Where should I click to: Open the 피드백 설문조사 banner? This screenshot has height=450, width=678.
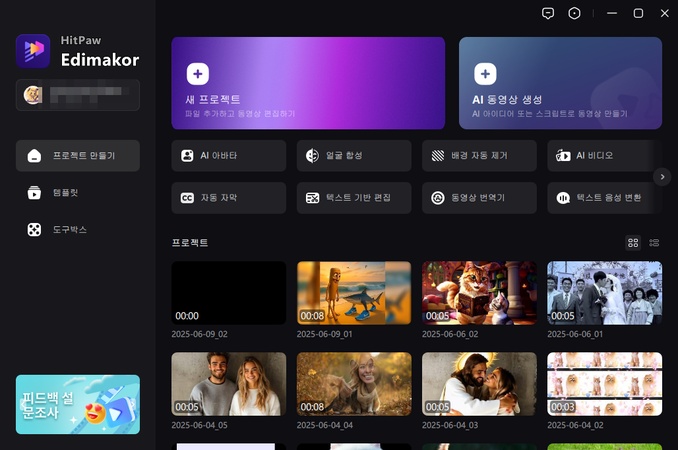tap(78, 404)
